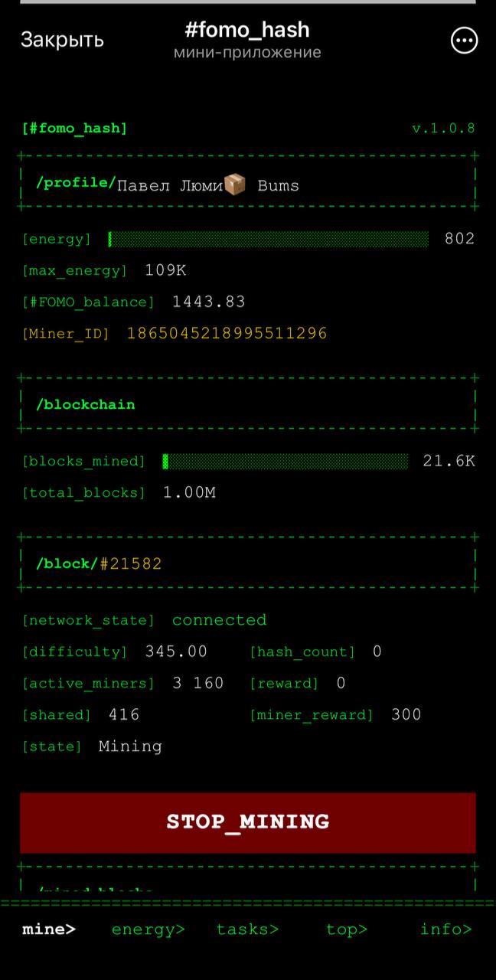Expand the /blockchain section header
The image size is (496, 980).
[85, 404]
